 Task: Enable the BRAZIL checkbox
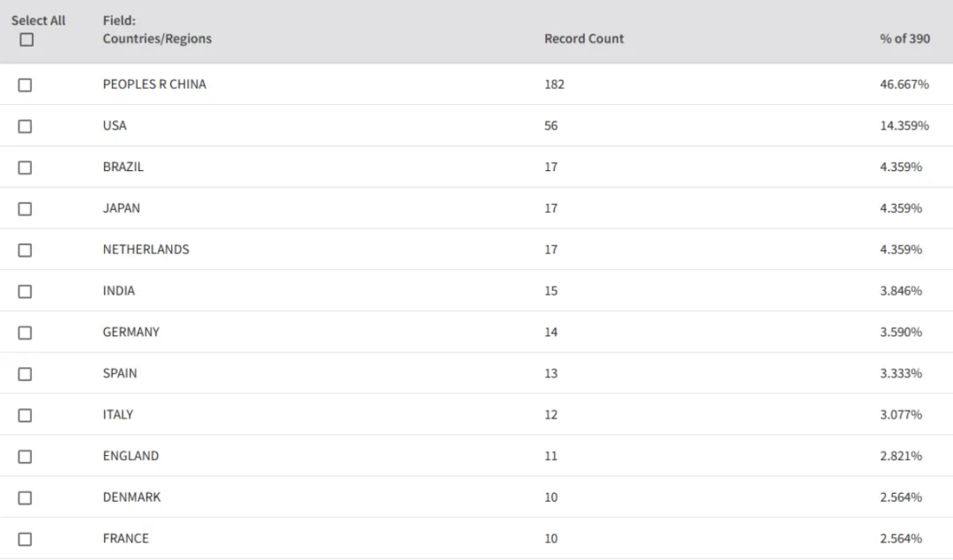point(25,168)
